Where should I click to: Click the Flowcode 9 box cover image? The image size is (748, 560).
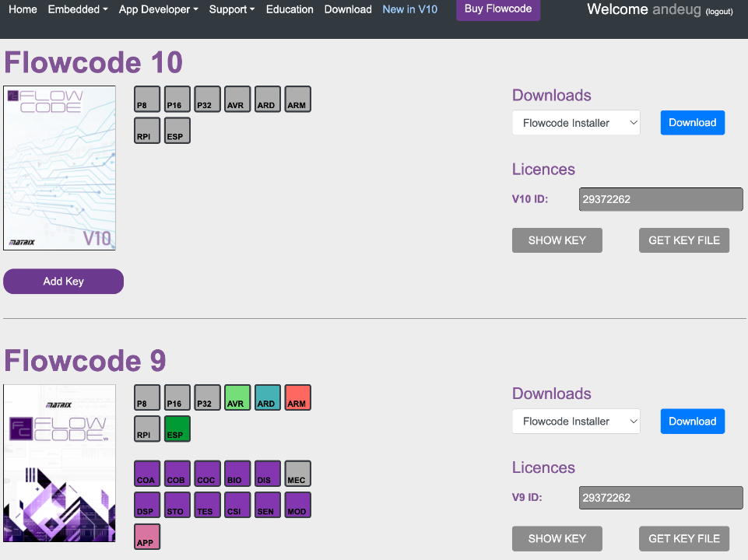tap(60, 464)
